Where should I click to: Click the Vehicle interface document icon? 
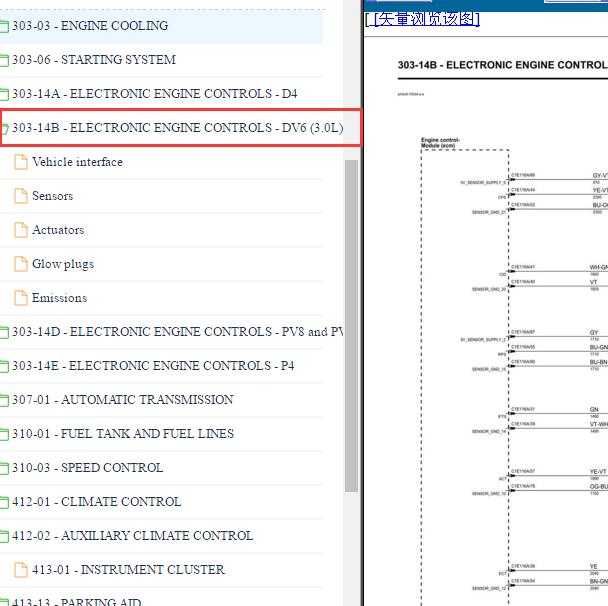click(21, 162)
